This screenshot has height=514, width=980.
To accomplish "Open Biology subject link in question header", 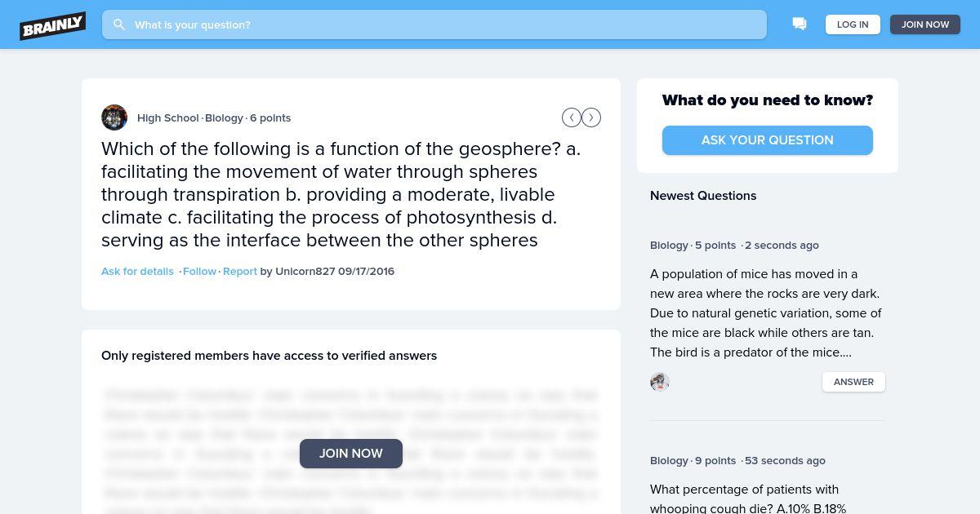I will click(224, 117).
